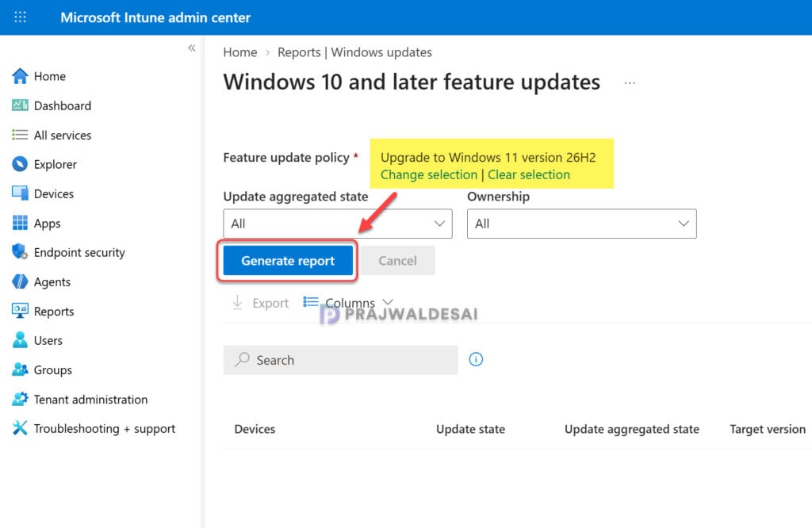Click the Troubleshooting tools icon

tap(20, 428)
